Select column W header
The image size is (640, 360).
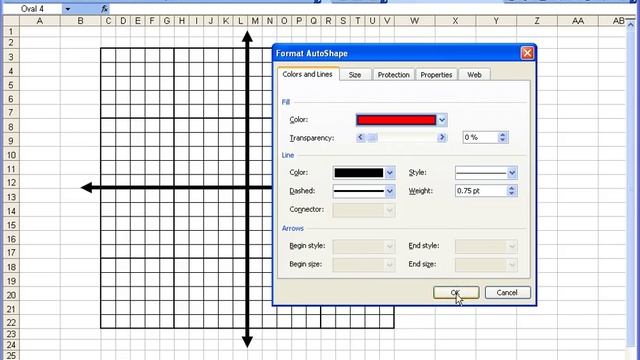point(415,21)
